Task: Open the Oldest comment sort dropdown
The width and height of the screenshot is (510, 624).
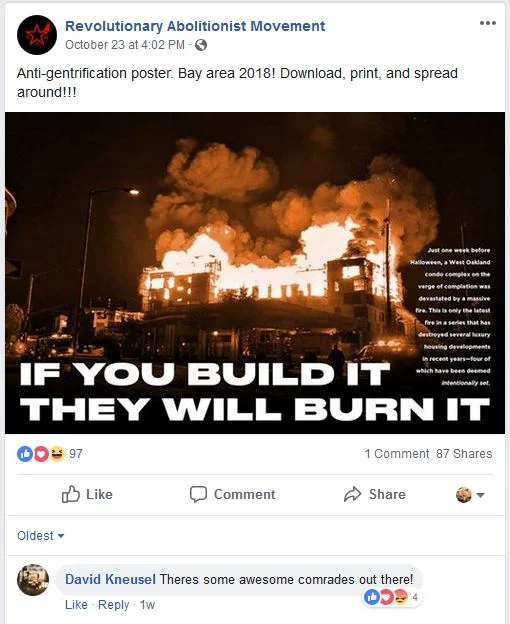Action: click(x=41, y=536)
